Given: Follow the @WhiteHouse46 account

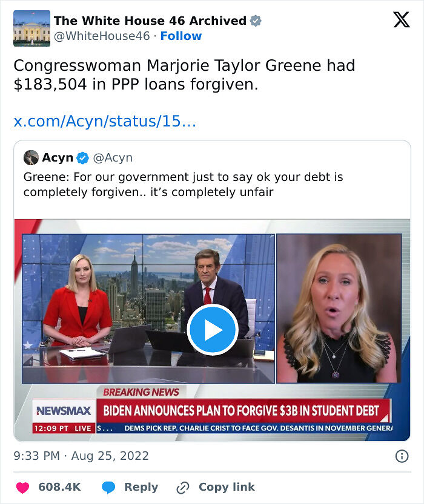Looking at the screenshot, I should (x=181, y=36).
